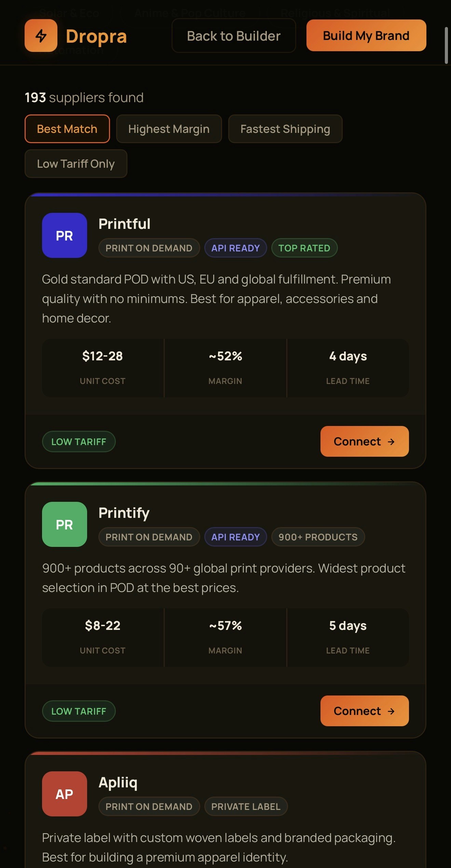Click the TOP RATED badge on Printful
Screen dimensions: 451x868
pyautogui.click(x=304, y=248)
